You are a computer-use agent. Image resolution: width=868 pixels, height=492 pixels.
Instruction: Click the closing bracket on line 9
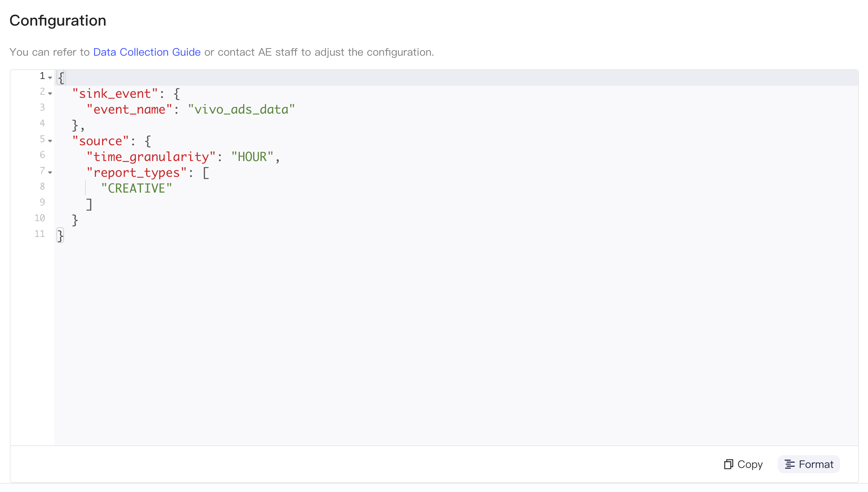[x=89, y=204]
